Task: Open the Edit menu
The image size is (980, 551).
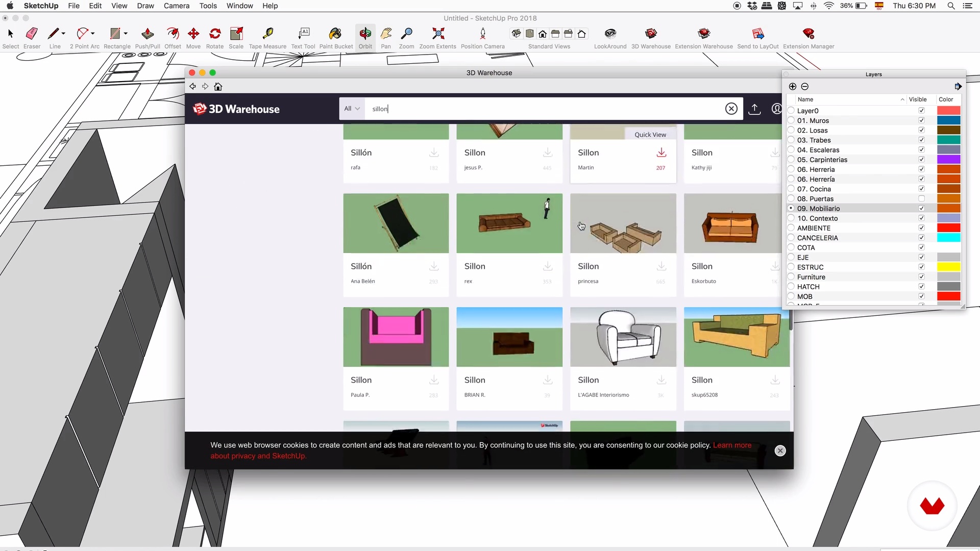Action: (95, 6)
